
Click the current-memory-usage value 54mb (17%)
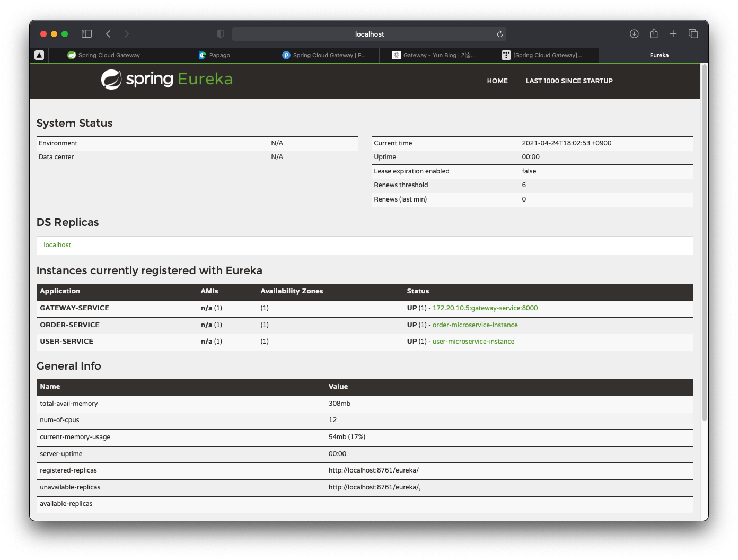tap(347, 437)
